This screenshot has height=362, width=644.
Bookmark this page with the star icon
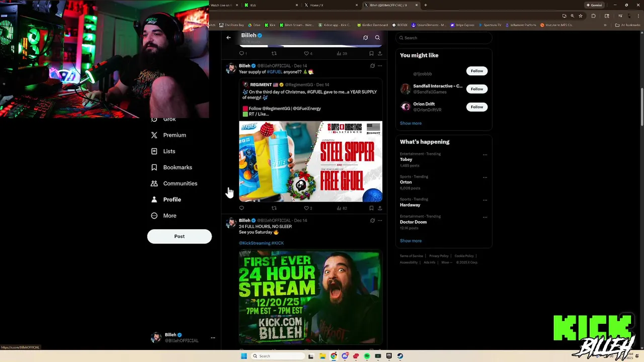[581, 16]
